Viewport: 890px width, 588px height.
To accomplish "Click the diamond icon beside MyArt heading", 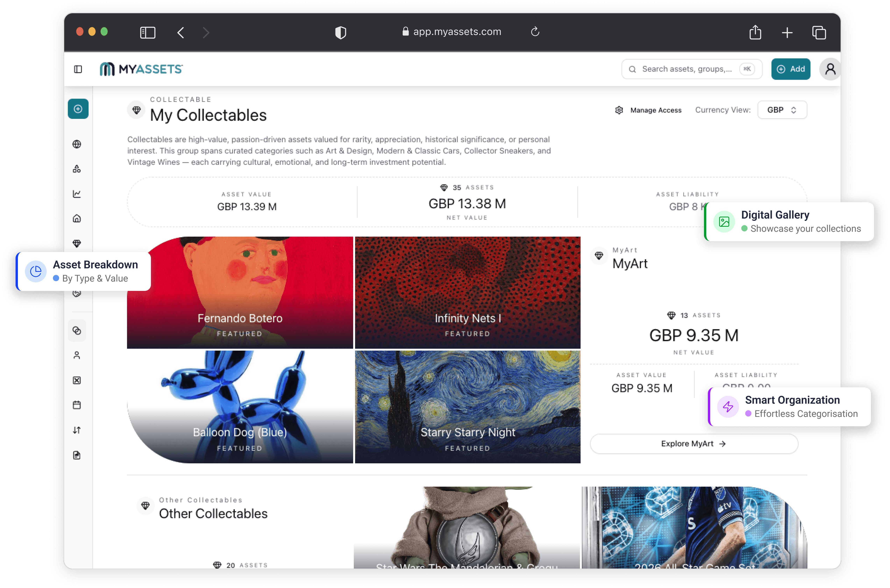I will point(599,256).
